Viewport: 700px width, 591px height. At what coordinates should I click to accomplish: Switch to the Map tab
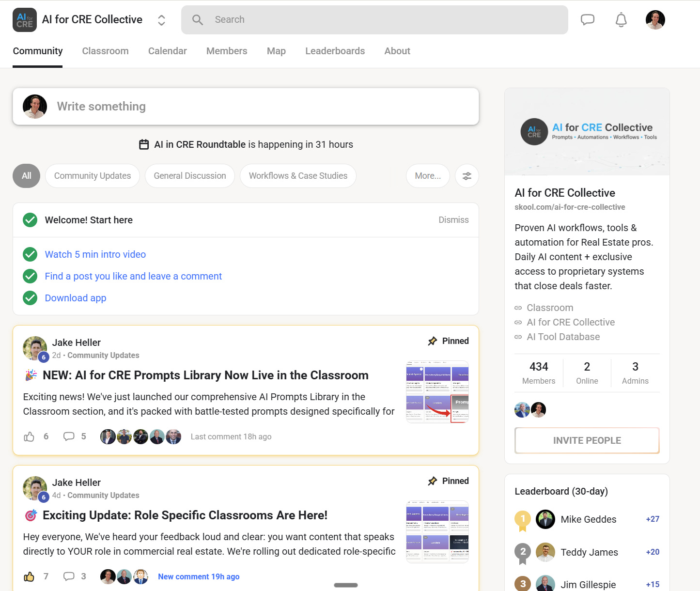276,51
